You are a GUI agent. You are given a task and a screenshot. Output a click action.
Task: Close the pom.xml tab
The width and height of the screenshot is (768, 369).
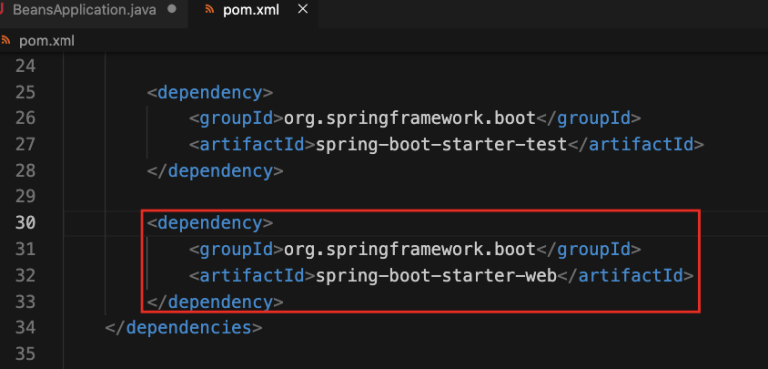pos(303,9)
